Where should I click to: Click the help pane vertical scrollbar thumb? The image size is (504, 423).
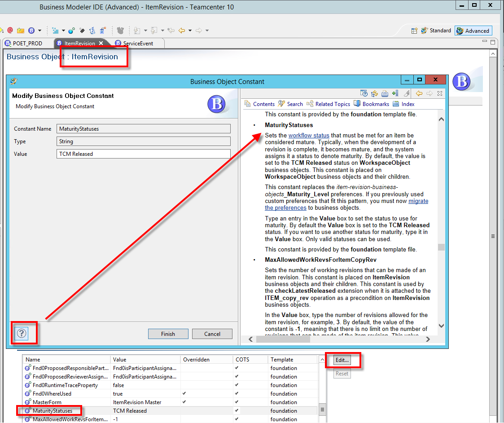pyautogui.click(x=441, y=247)
